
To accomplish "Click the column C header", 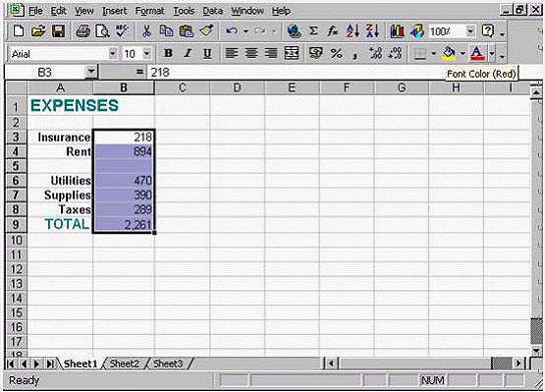I will 182,87.
